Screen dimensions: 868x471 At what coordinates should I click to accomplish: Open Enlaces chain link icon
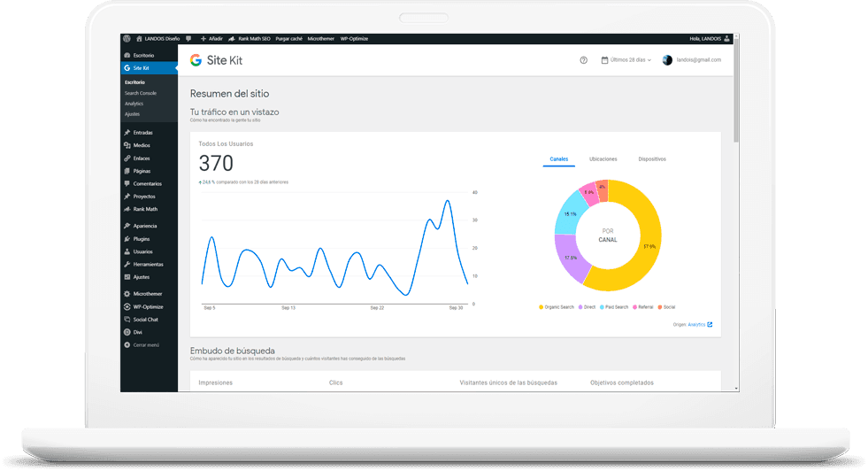[x=127, y=158]
